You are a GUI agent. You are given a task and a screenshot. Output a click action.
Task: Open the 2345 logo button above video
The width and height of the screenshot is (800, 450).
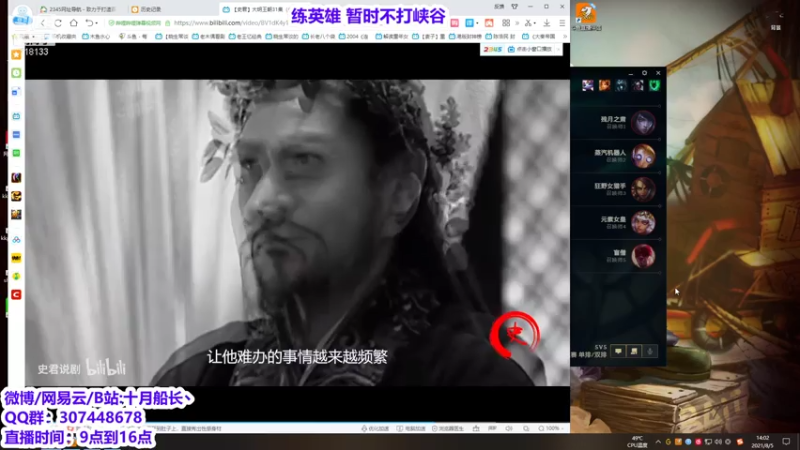pyautogui.click(x=492, y=49)
